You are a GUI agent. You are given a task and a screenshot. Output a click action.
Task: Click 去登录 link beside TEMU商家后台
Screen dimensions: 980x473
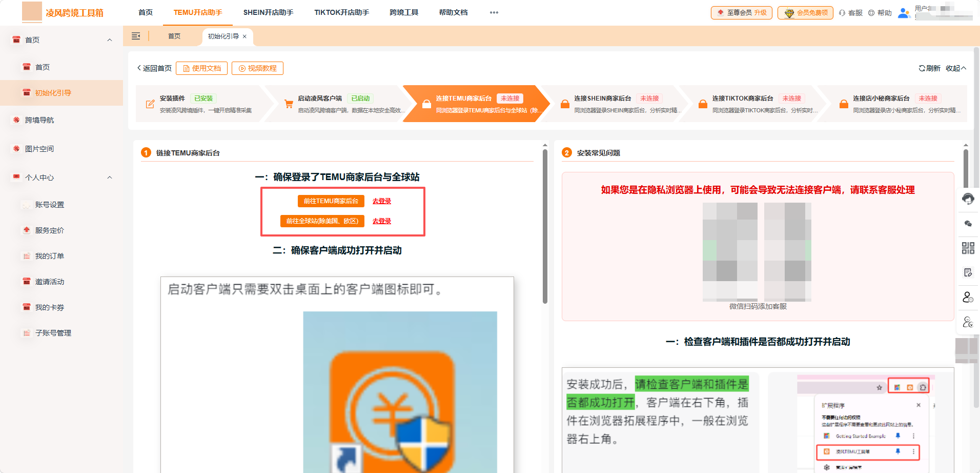382,201
